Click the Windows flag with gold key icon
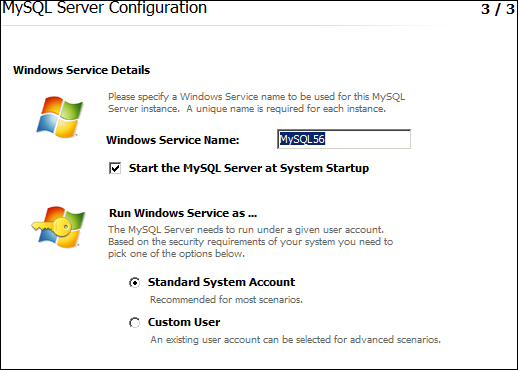 pos(58,227)
